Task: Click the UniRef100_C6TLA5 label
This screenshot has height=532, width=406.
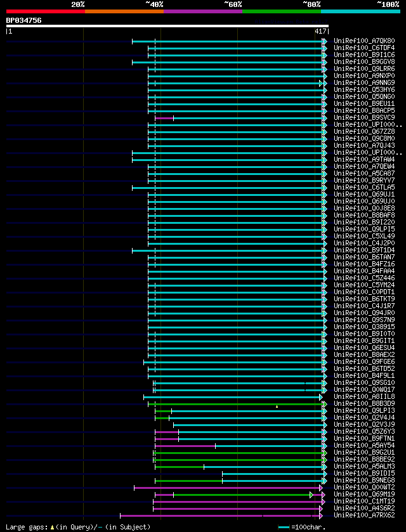Action: pos(364,188)
